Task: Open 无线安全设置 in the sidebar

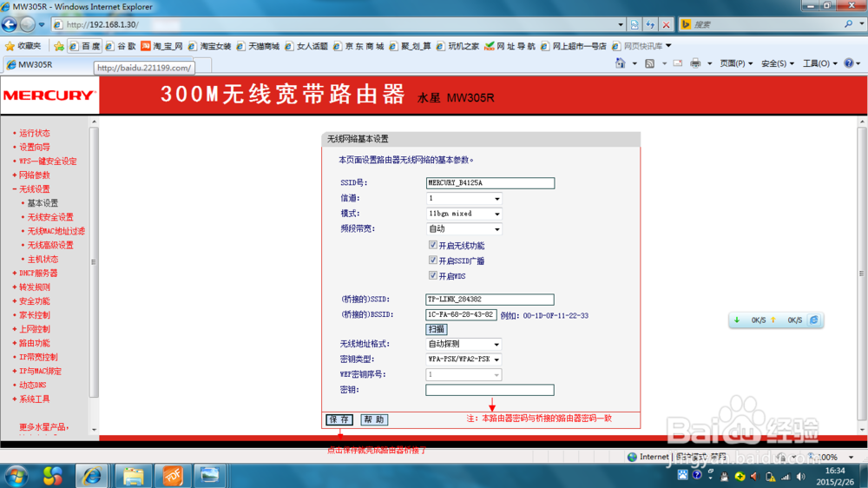Action: 50,217
